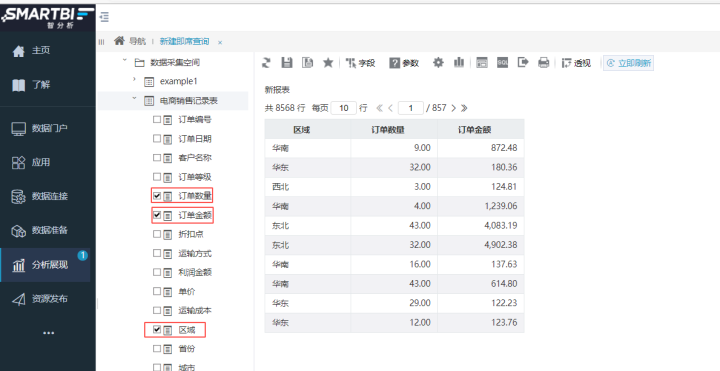Open the 字段 field settings

[360, 63]
